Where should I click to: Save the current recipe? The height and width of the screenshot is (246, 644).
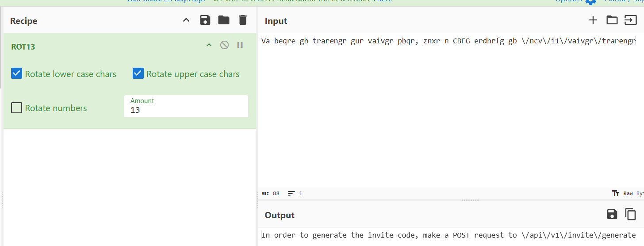[205, 20]
